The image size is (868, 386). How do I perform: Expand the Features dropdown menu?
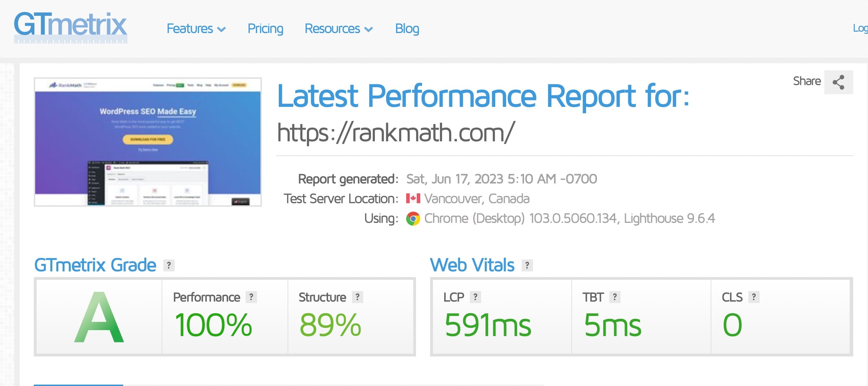click(x=196, y=29)
